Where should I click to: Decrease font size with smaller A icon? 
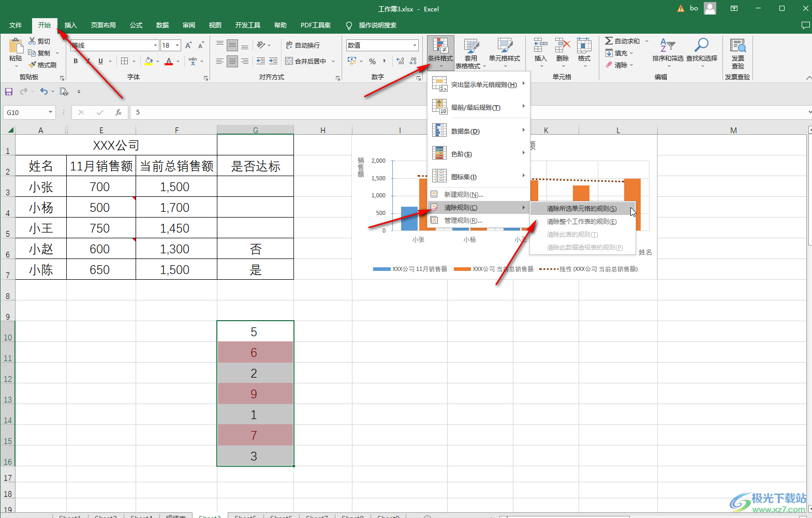(201, 46)
